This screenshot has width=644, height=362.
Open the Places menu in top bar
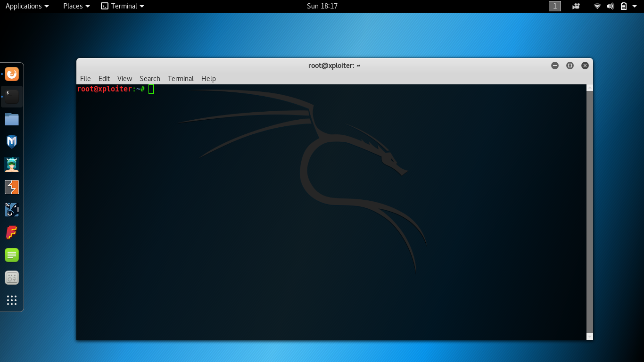[x=76, y=6]
